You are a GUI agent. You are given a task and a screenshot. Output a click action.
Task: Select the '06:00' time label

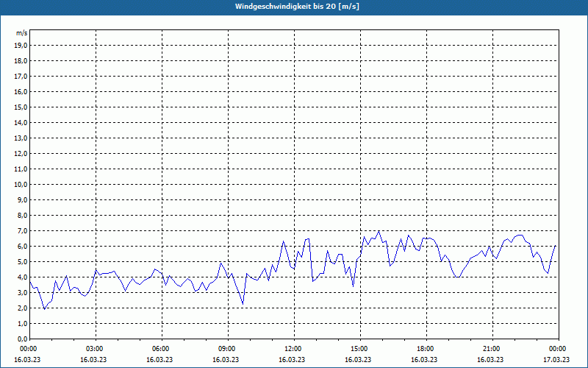point(162,349)
